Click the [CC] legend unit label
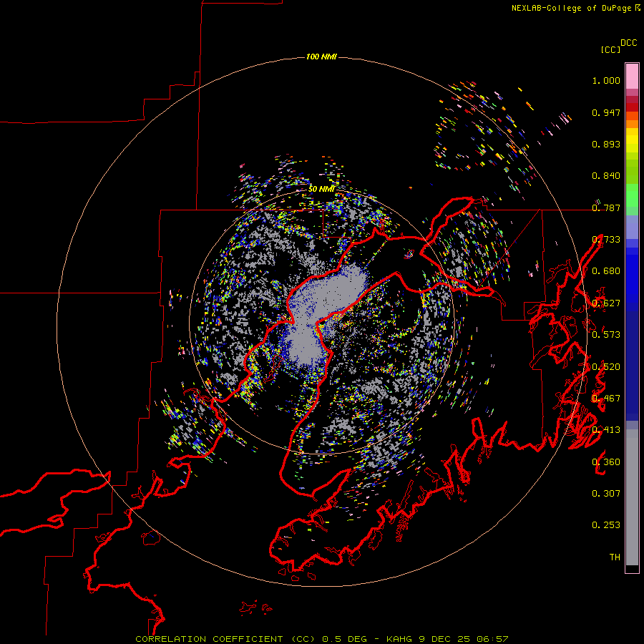The width and height of the screenshot is (644, 644). click(x=611, y=49)
